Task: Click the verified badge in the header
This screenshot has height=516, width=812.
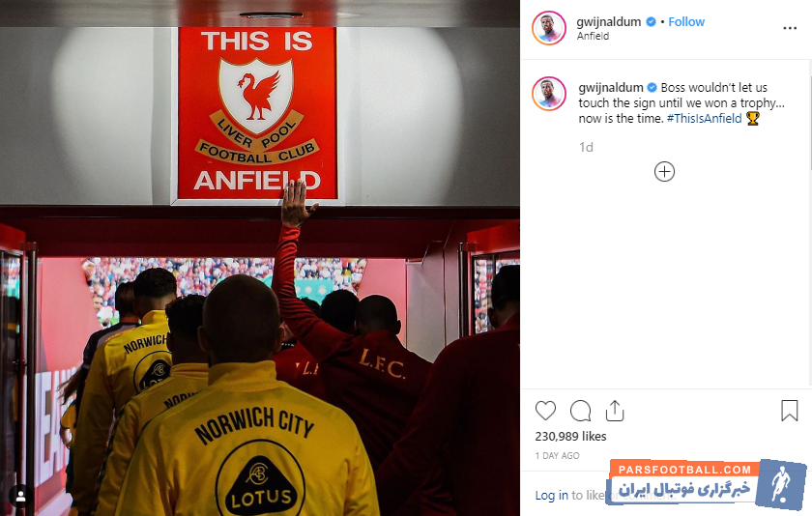Action: (x=652, y=21)
